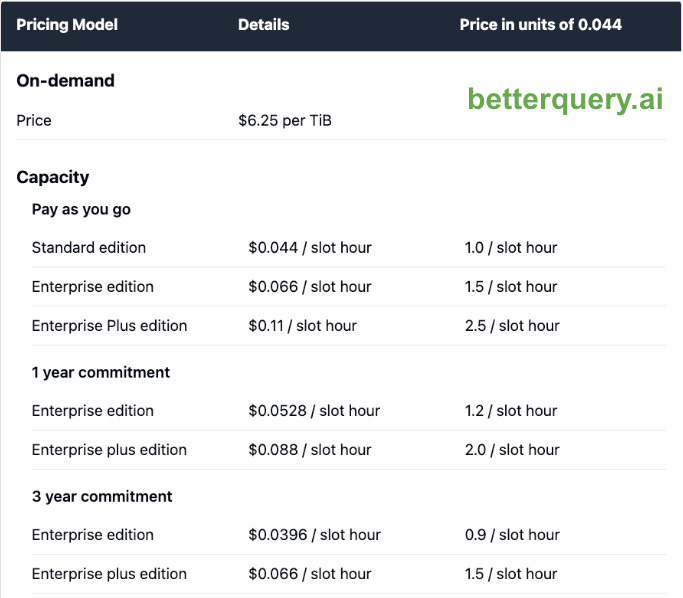This screenshot has width=683, height=598.
Task: Click the betterquery.ai watermark link
Action: tap(565, 99)
